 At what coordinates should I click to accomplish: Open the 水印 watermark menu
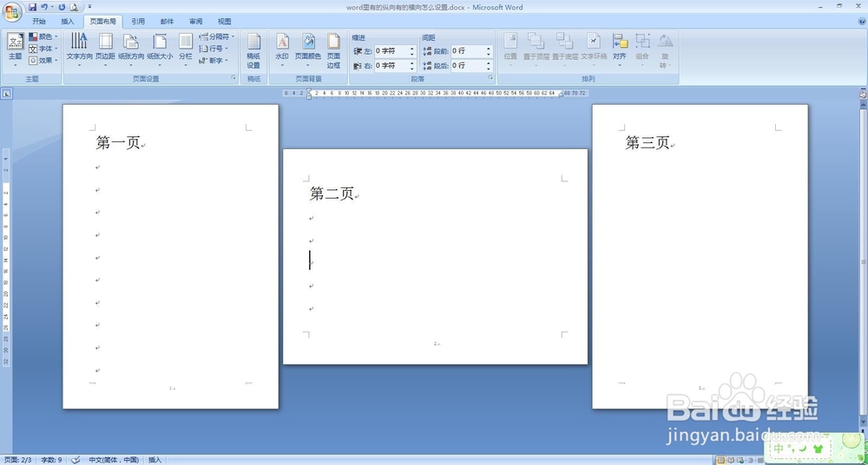tap(282, 49)
